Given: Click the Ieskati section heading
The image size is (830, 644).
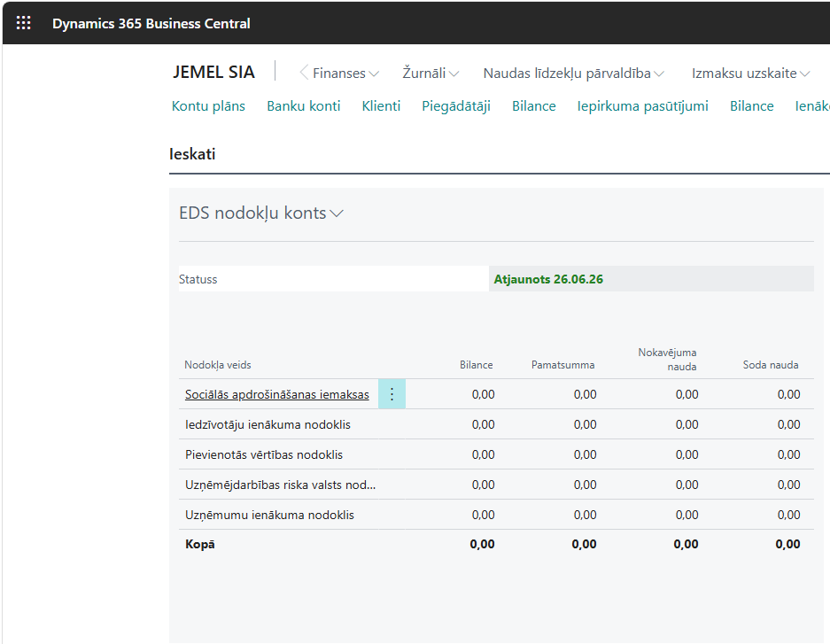Looking at the screenshot, I should click(192, 154).
